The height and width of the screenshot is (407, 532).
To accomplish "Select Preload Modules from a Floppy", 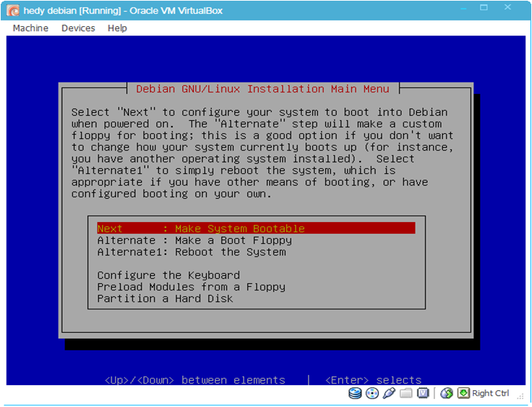I will click(x=256, y=287).
